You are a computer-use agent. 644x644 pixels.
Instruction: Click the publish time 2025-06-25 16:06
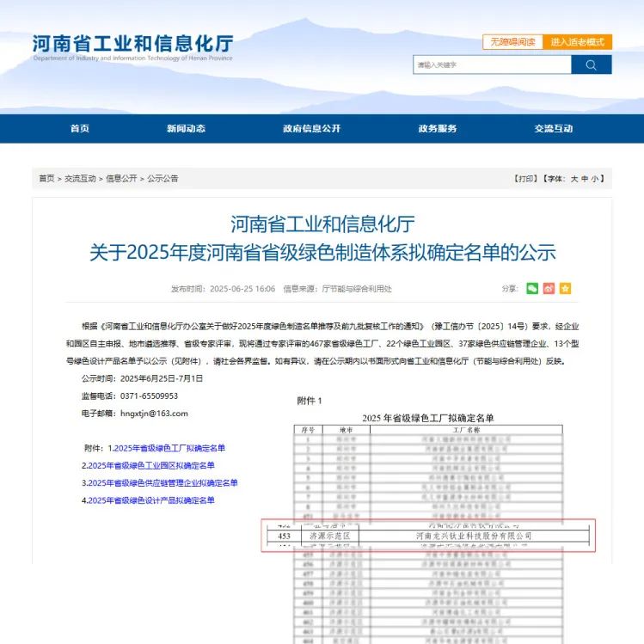pos(242,289)
